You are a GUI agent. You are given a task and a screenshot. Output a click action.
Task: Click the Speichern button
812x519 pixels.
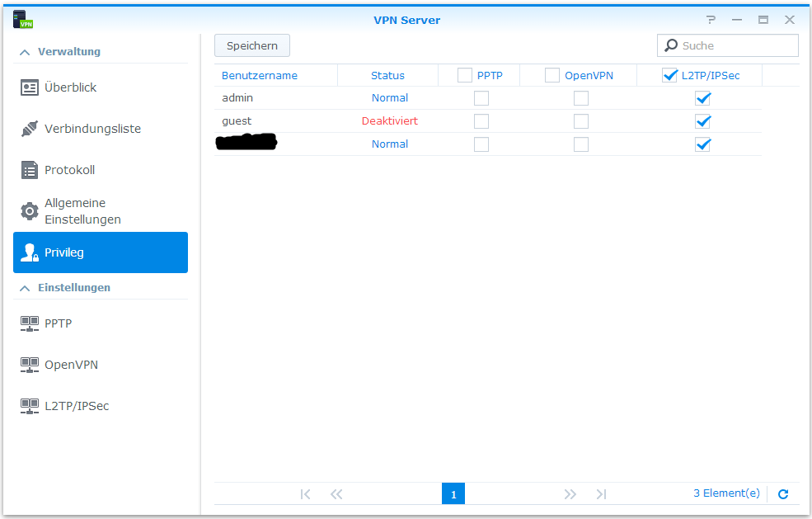coord(252,45)
